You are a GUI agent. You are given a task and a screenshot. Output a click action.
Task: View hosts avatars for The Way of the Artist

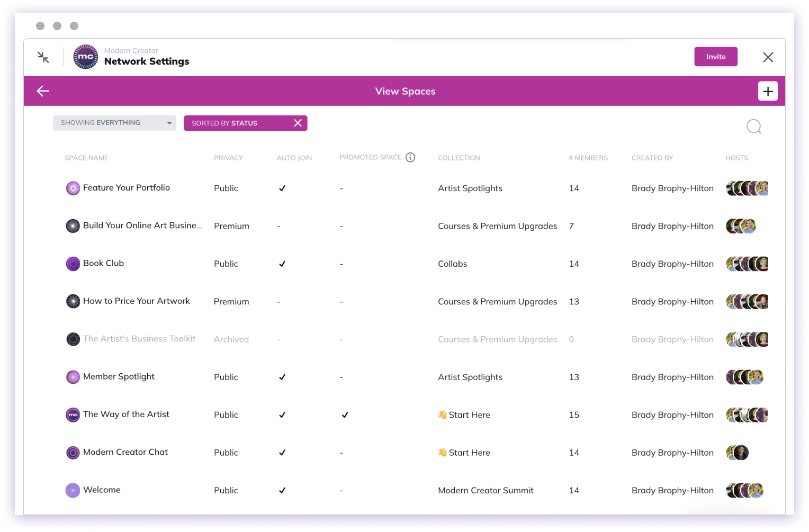(x=747, y=415)
